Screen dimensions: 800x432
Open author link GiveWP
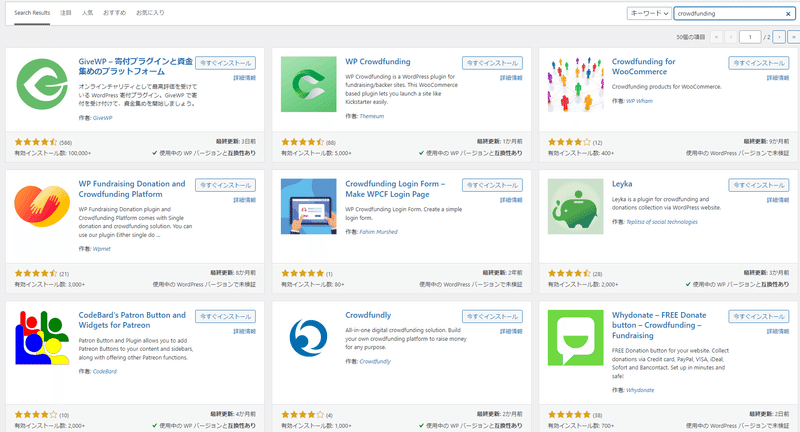(x=103, y=118)
